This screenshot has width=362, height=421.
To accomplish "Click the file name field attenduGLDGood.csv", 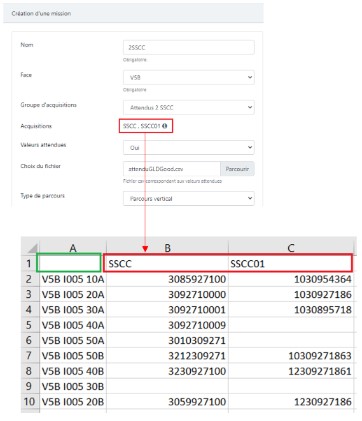I will click(x=172, y=169).
